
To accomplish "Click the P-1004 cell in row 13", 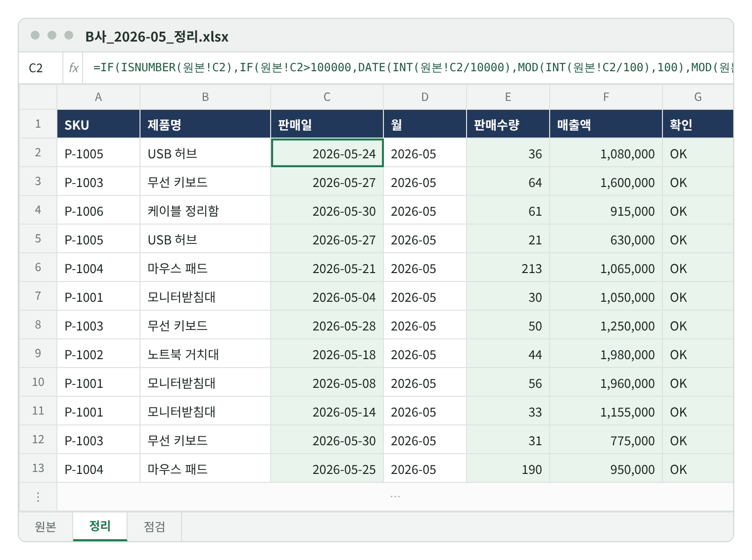I will (98, 468).
